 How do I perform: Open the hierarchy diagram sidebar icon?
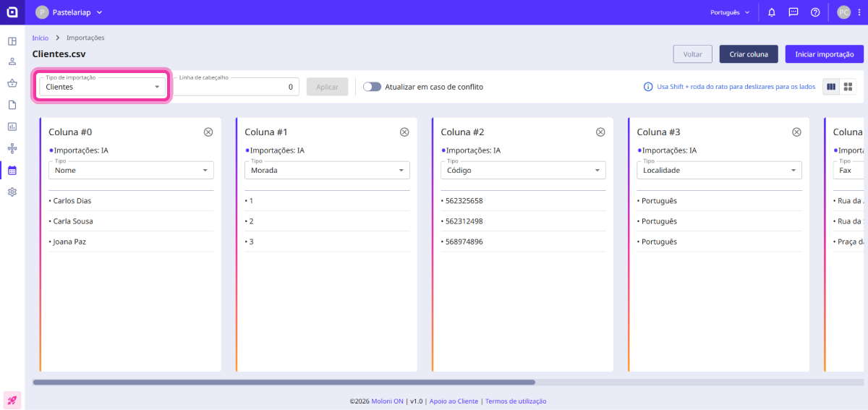pos(12,148)
